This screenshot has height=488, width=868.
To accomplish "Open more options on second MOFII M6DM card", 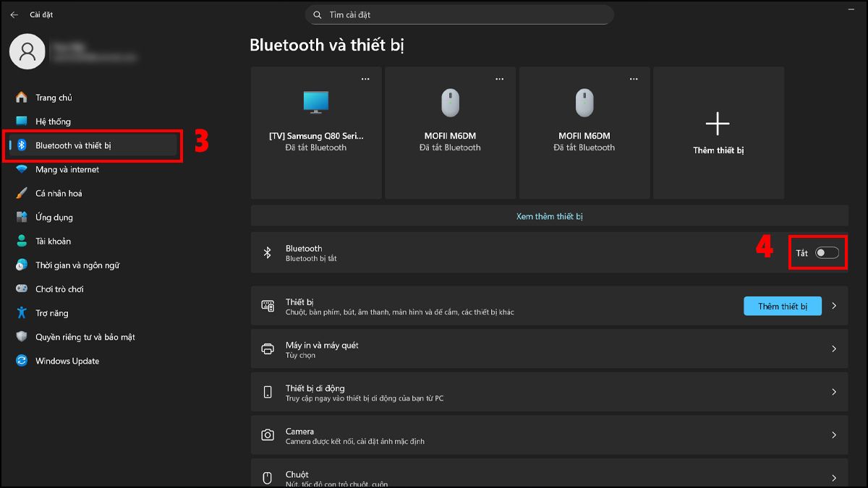I will (x=634, y=77).
